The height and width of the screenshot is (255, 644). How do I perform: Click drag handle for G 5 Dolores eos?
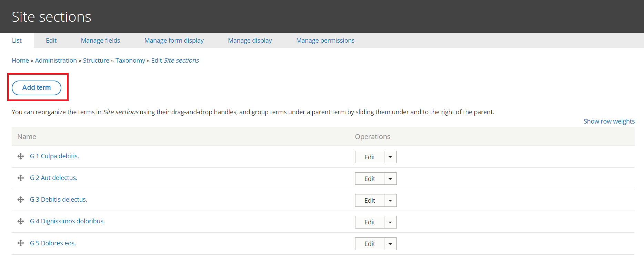coord(21,243)
